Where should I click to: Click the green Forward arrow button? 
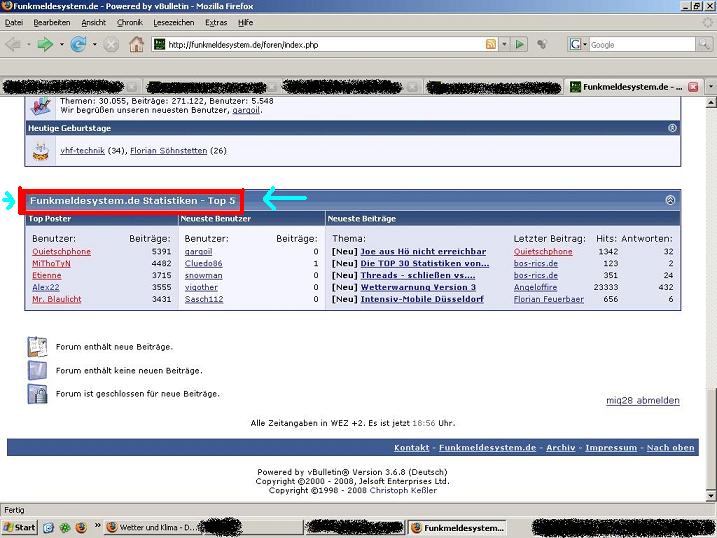[x=45, y=44]
